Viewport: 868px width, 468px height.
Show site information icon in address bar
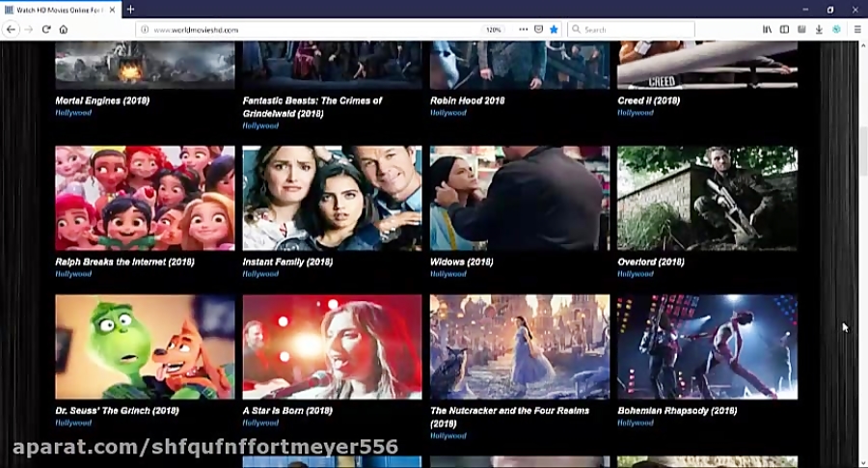click(x=145, y=30)
